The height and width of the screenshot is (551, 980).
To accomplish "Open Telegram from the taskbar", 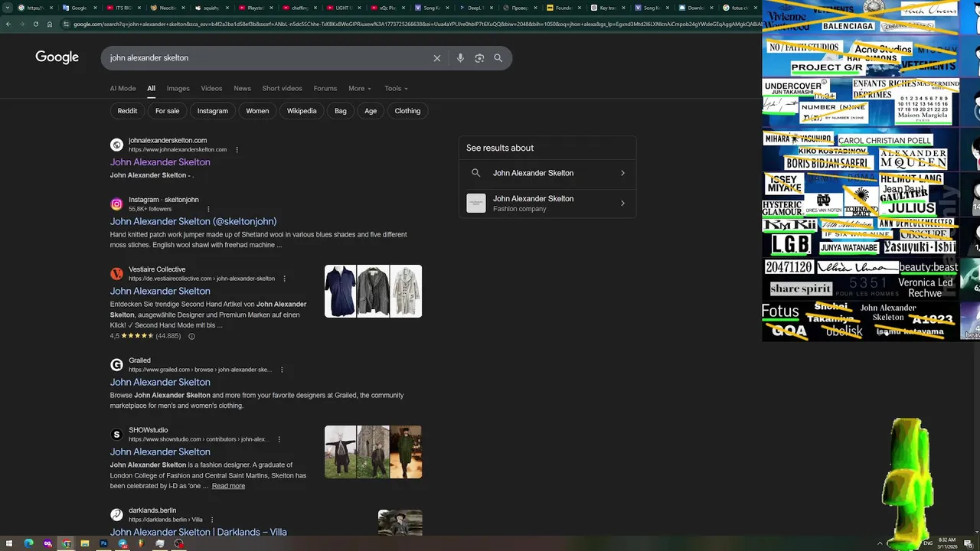I will pyautogui.click(x=122, y=543).
